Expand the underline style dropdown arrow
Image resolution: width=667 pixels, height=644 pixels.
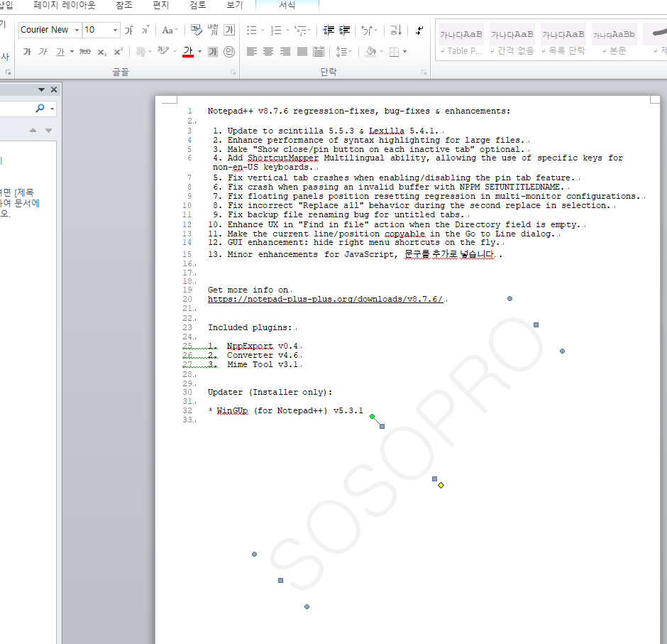(72, 52)
